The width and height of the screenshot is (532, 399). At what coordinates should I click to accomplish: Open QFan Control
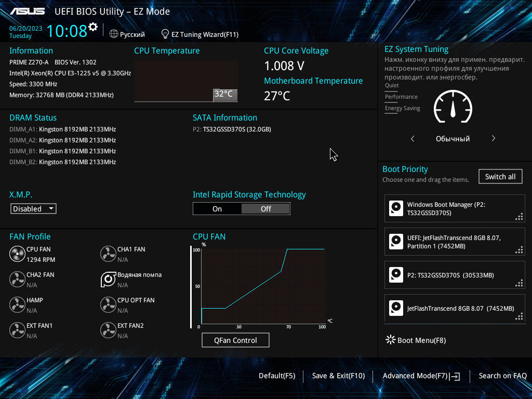[x=235, y=340]
